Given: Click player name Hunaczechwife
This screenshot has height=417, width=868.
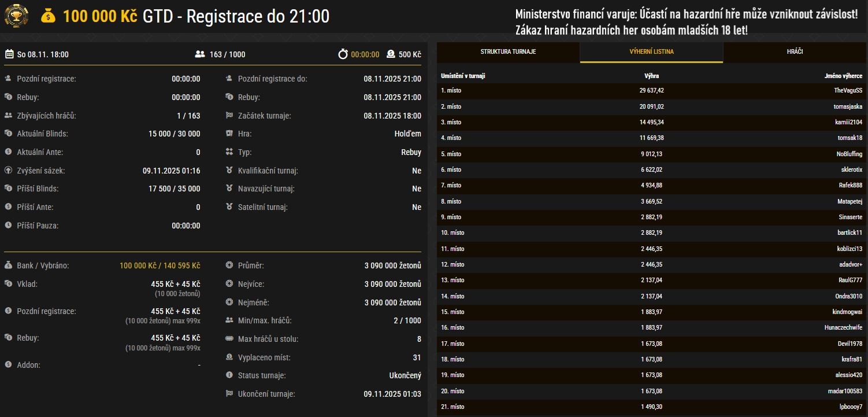Looking at the screenshot, I should [x=844, y=327].
